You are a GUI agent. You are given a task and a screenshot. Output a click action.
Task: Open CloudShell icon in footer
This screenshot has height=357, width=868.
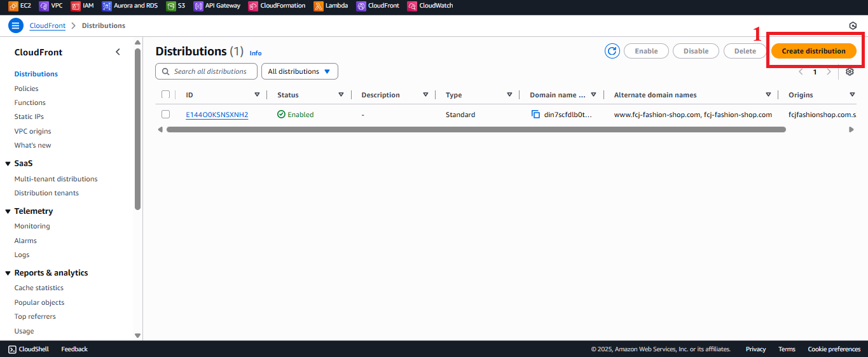12,349
